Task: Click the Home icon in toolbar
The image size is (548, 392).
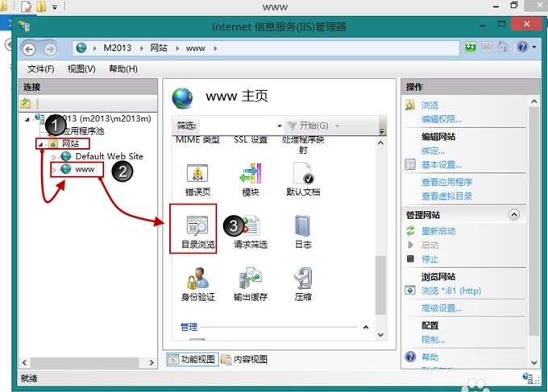Action: pos(503,47)
